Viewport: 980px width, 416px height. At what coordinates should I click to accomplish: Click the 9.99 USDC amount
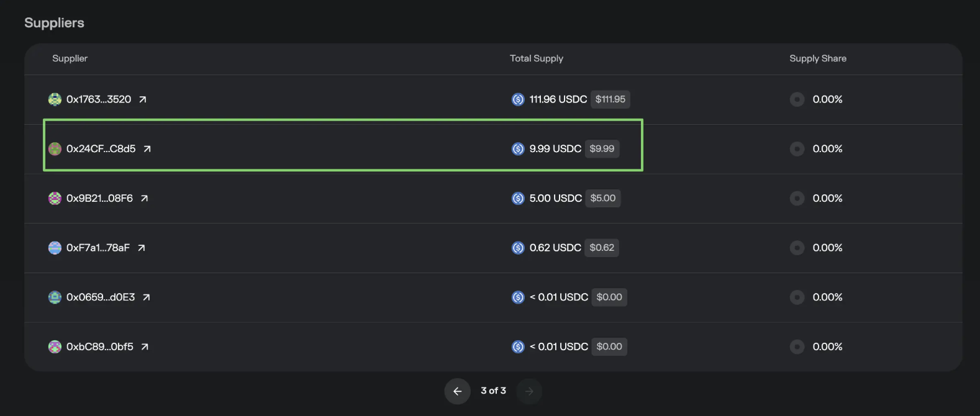coord(555,149)
